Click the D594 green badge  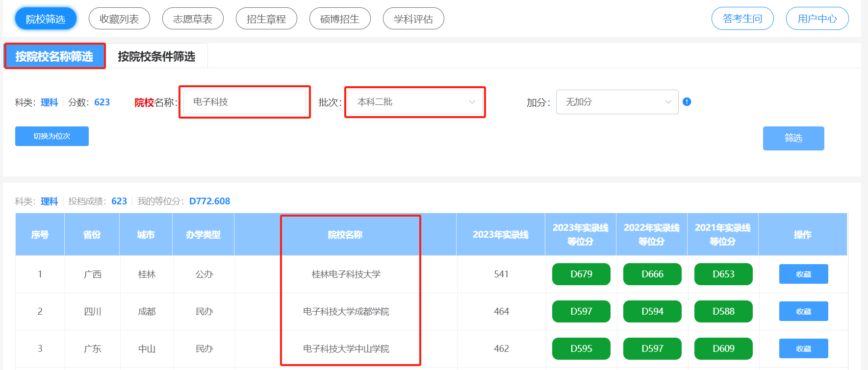(652, 311)
